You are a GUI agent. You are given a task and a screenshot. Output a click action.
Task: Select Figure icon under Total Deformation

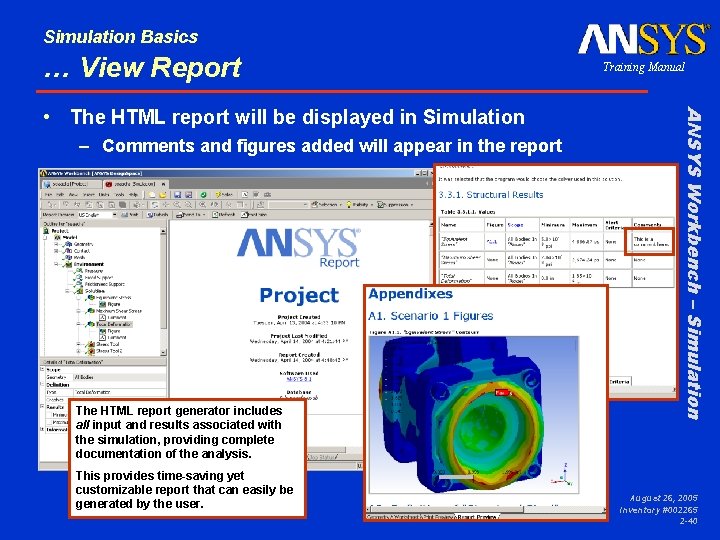click(102, 331)
